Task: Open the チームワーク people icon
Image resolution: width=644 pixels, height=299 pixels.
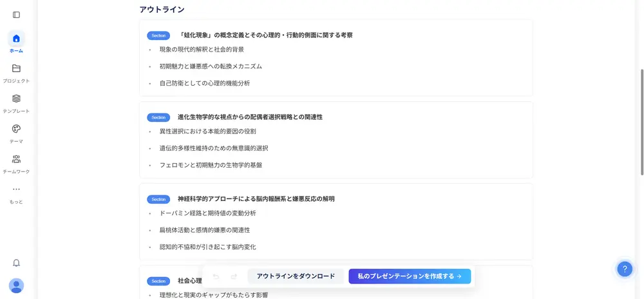Action: pyautogui.click(x=17, y=159)
